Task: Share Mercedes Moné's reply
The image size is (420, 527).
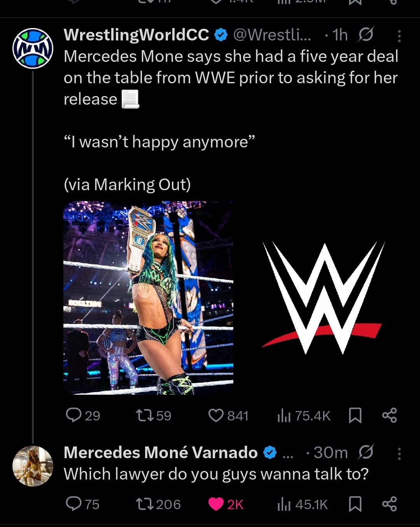Action: [389, 504]
